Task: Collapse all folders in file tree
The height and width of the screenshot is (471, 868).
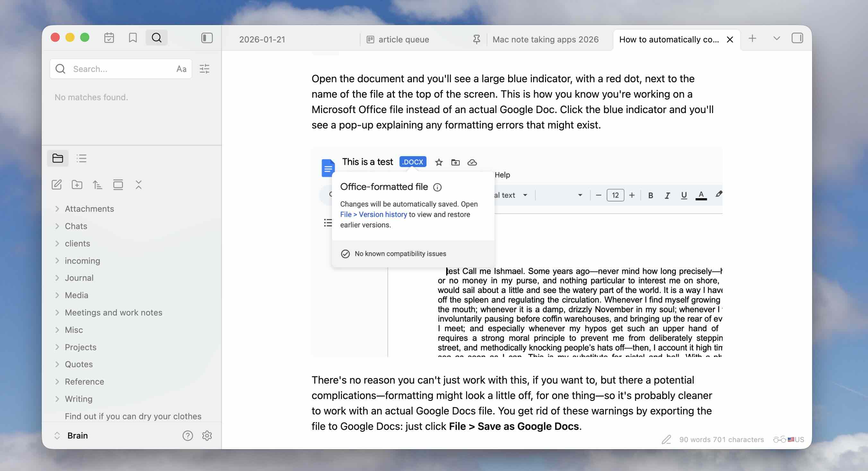Action: click(x=138, y=185)
